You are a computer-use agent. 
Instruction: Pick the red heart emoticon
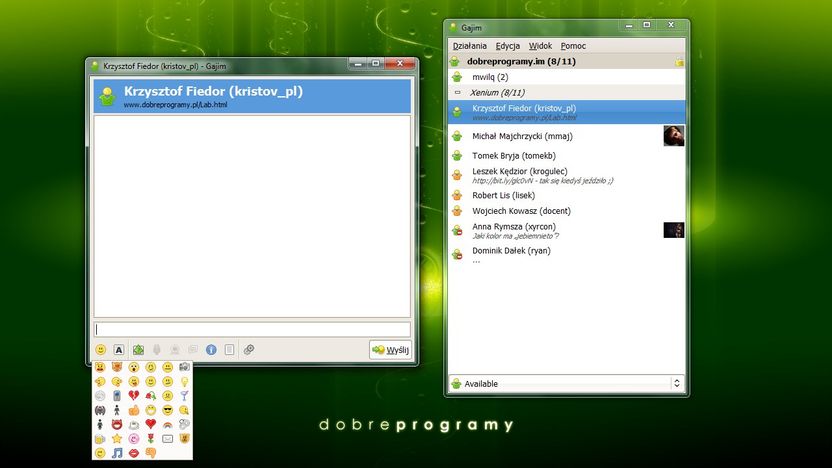coord(151,424)
